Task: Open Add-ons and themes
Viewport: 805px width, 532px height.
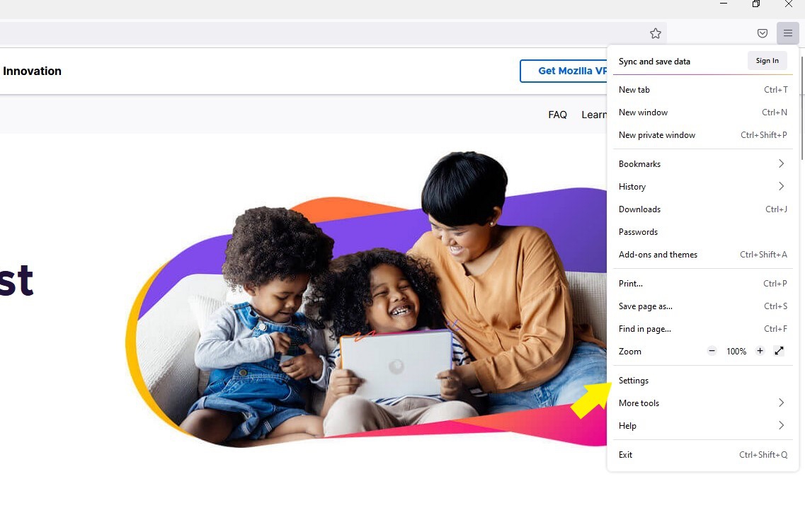Action: click(703, 255)
